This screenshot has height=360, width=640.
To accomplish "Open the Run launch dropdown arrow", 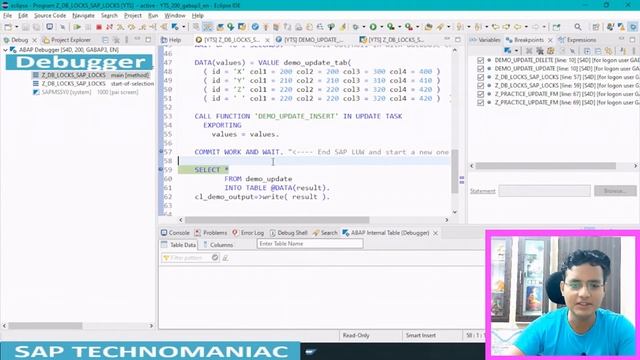I will pos(382,27).
